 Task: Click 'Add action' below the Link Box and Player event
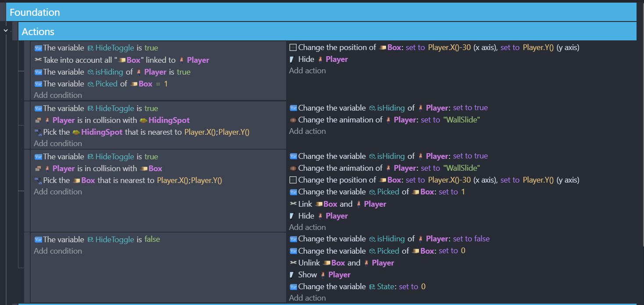pyautogui.click(x=307, y=227)
